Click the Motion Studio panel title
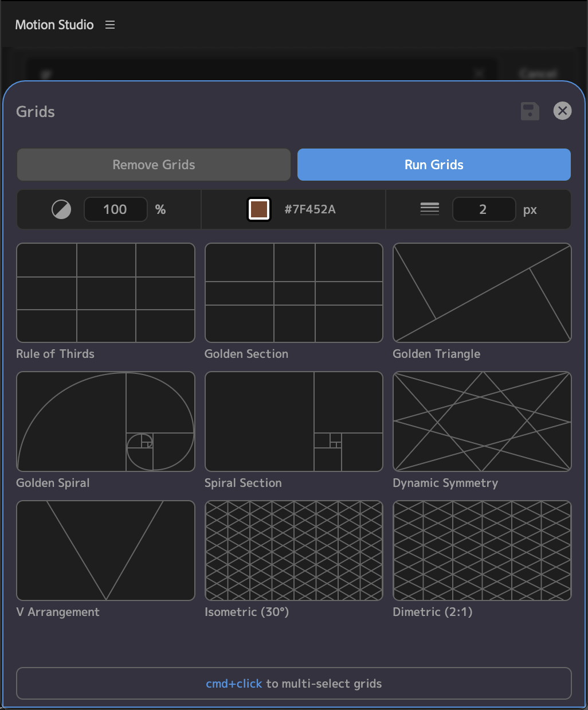588x710 pixels. pyautogui.click(x=54, y=25)
